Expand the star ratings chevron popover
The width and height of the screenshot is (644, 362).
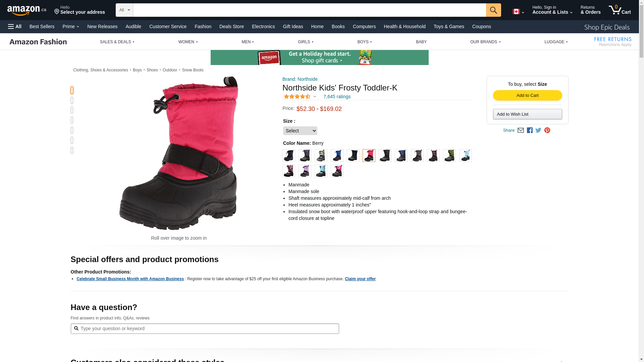point(315,97)
